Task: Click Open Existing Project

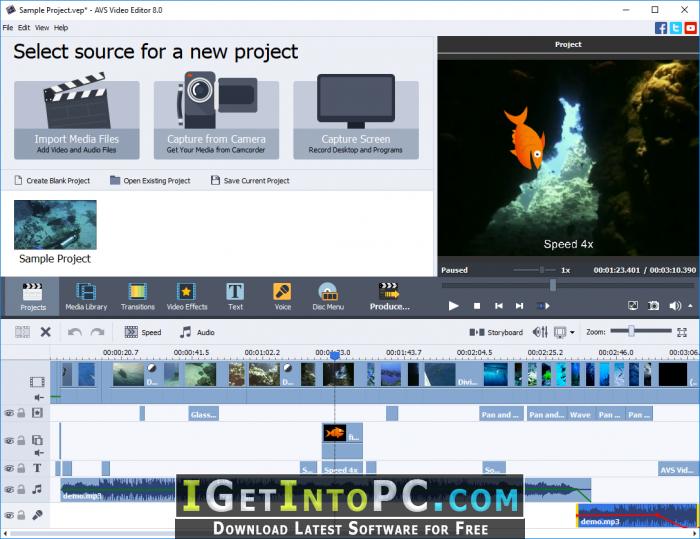Action: [x=150, y=180]
